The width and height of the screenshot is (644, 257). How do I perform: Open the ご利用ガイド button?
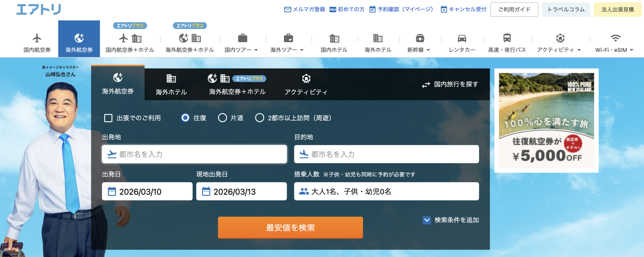pyautogui.click(x=514, y=10)
